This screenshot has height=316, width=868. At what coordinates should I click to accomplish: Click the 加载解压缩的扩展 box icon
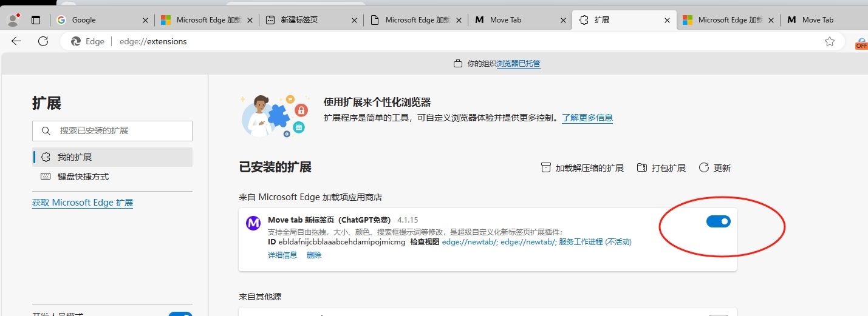(546, 167)
